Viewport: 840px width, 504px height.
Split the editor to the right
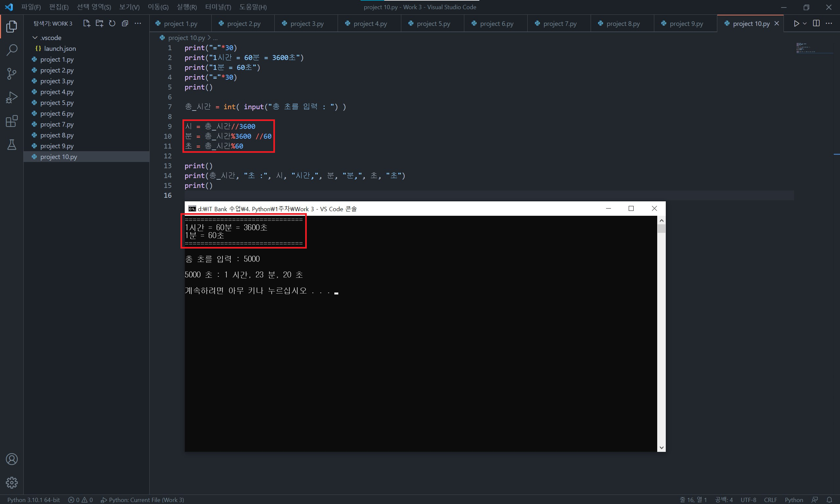[x=816, y=23]
